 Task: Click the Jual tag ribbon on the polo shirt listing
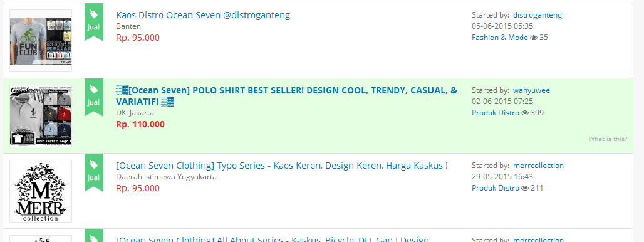click(x=93, y=97)
